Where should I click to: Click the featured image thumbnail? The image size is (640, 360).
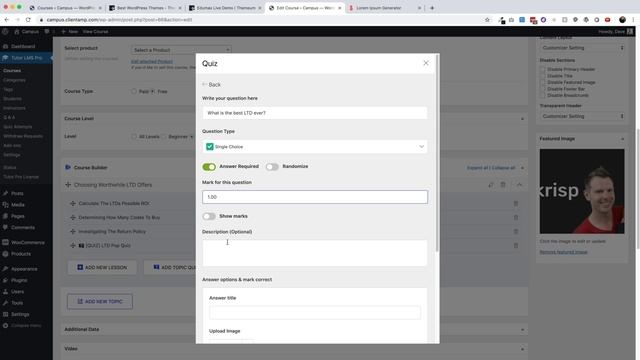(582, 191)
